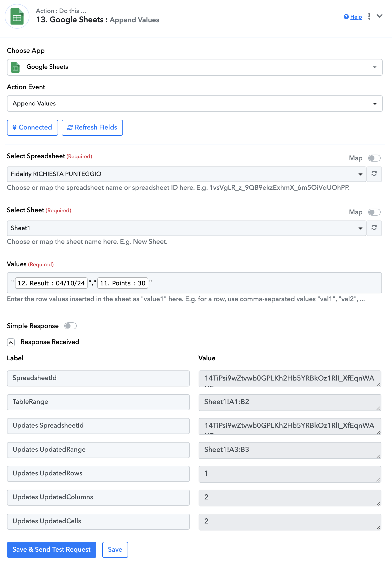Open the Select Sheet dropdown
This screenshot has height=562, width=392.
click(186, 228)
